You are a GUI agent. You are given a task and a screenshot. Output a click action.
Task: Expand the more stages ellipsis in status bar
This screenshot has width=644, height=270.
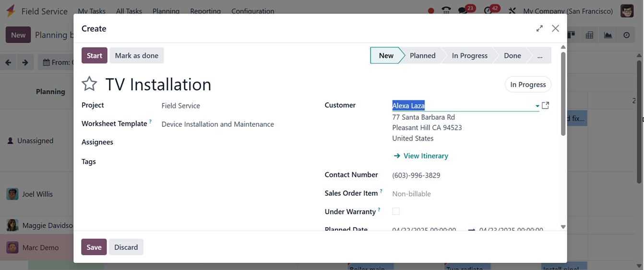540,56
